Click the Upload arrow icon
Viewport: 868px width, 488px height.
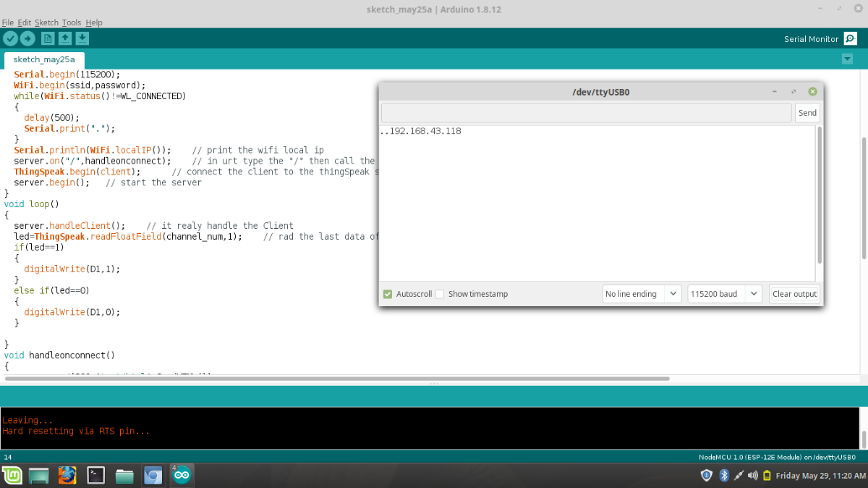tap(27, 38)
